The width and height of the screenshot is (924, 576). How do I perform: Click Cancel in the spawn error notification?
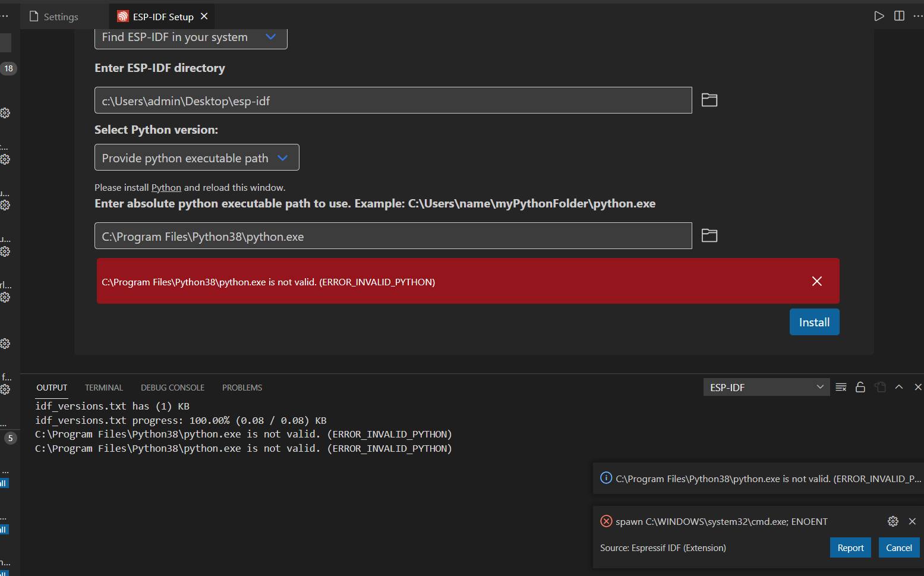[x=898, y=547]
